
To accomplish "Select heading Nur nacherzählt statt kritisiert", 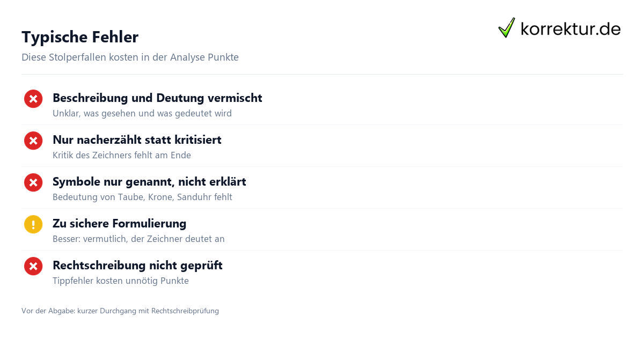I will coord(137,140).
